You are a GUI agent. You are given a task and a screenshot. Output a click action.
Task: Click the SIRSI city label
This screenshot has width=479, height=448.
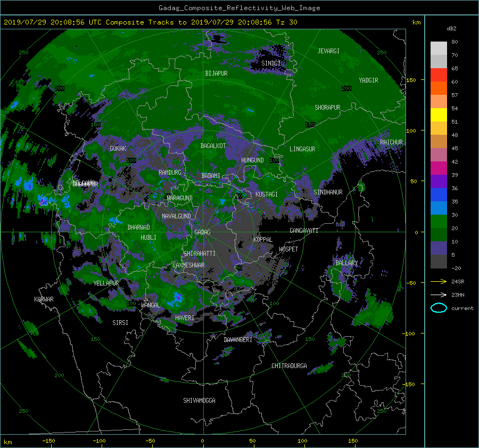tap(120, 323)
